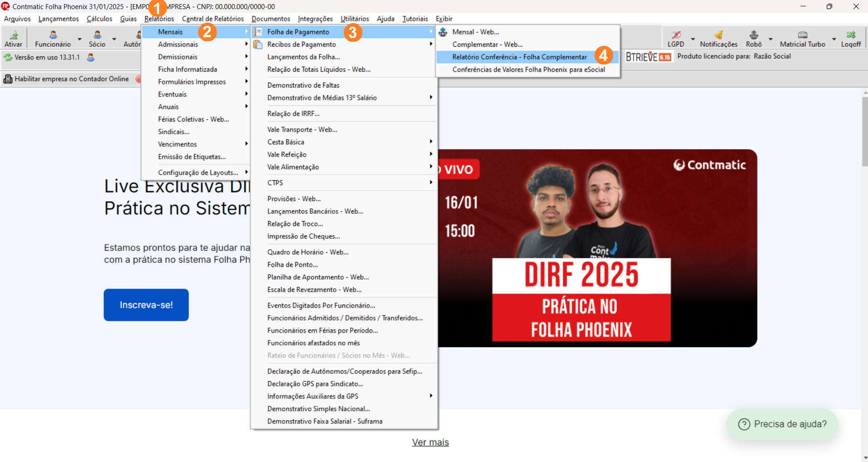868x462 pixels.
Task: Click the Inscreva-se! button
Action: click(x=146, y=305)
